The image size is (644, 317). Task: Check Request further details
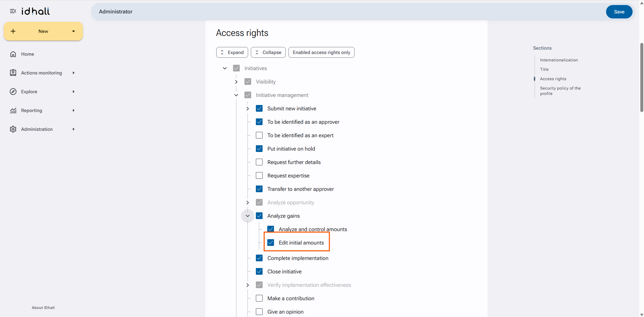pyautogui.click(x=259, y=162)
